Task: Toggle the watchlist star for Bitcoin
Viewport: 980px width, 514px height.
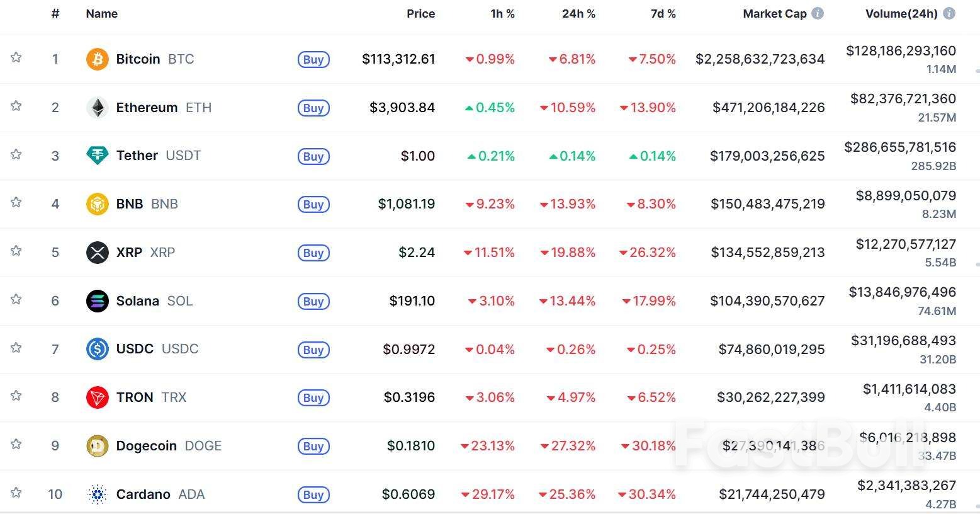Action: [x=16, y=58]
